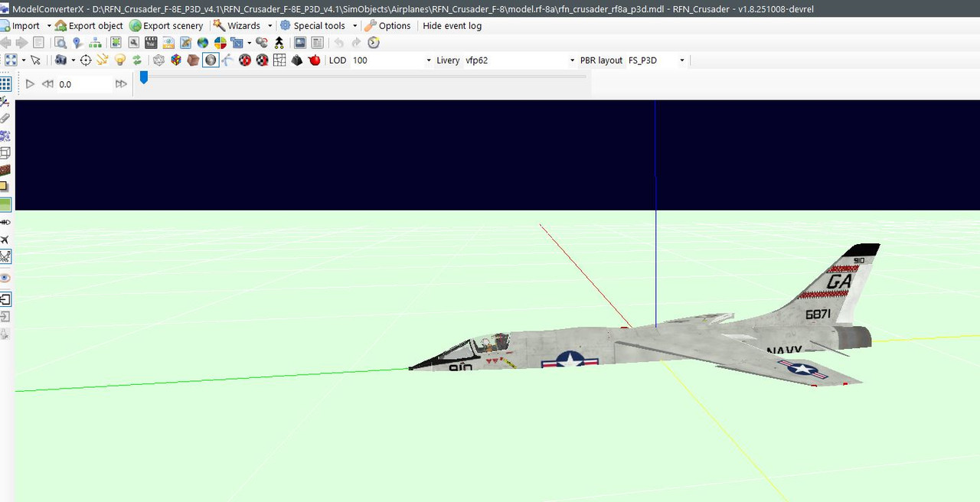Image resolution: width=980 pixels, height=502 pixels.
Task: Click the animation frame value field 0.0
Action: (x=84, y=84)
